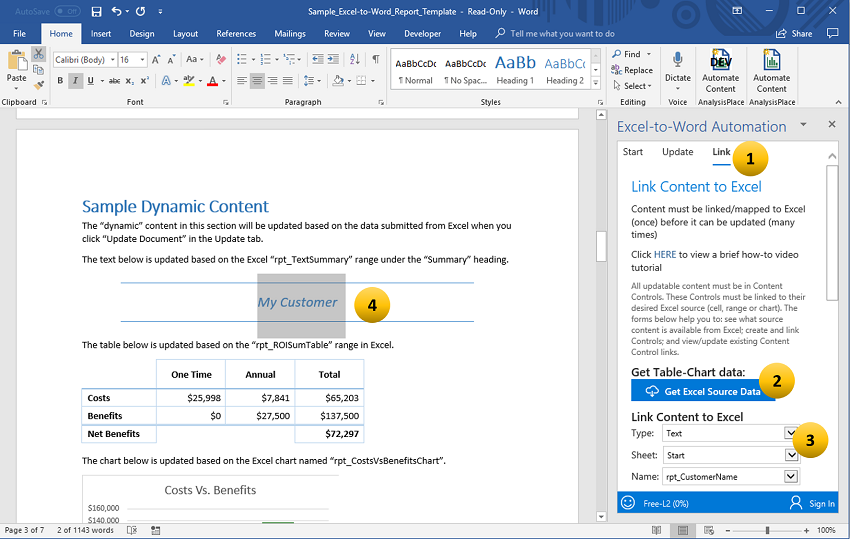Click the Share button

point(794,34)
